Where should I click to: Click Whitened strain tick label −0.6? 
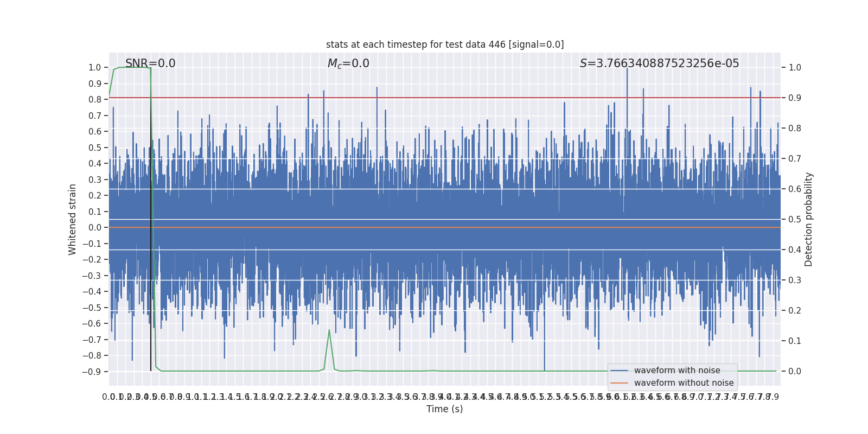click(92, 324)
